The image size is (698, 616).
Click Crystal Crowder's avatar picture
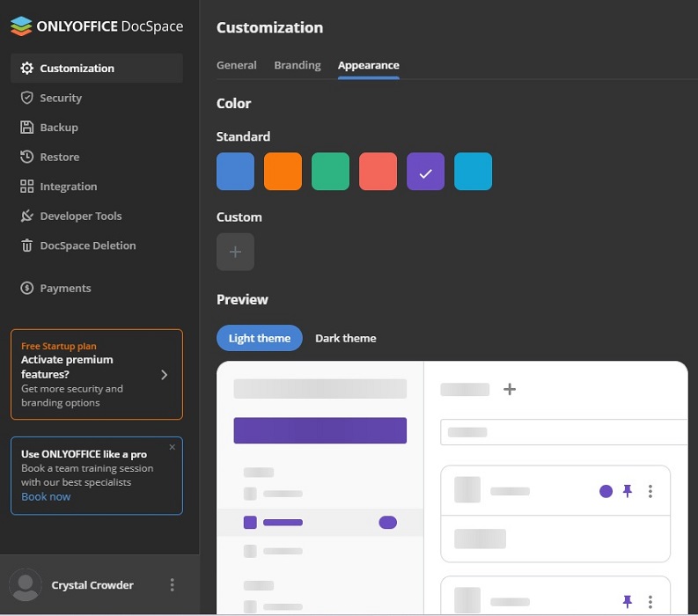tap(26, 584)
